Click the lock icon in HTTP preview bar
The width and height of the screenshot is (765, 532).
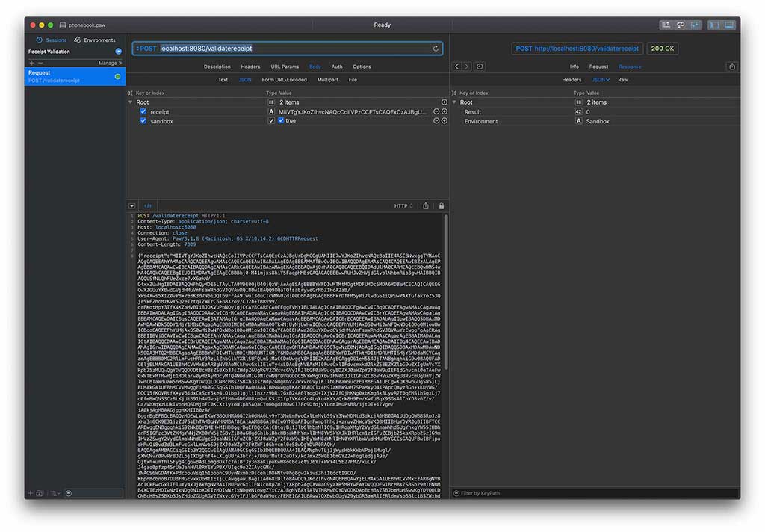pos(442,206)
